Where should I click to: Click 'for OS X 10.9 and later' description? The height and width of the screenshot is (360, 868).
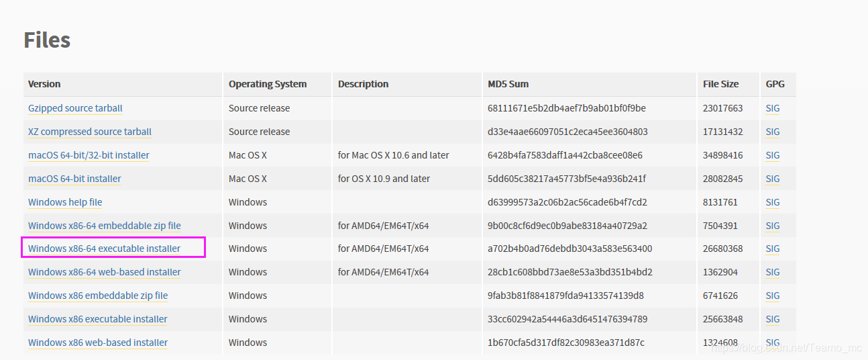click(x=384, y=179)
